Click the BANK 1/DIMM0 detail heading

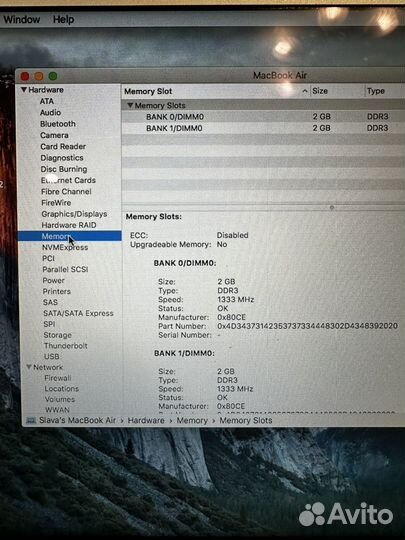185,353
